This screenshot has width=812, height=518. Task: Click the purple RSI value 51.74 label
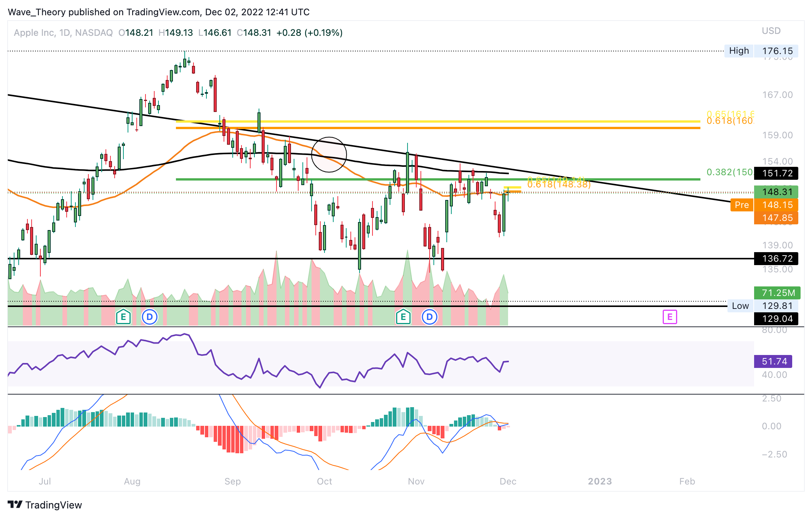773,361
